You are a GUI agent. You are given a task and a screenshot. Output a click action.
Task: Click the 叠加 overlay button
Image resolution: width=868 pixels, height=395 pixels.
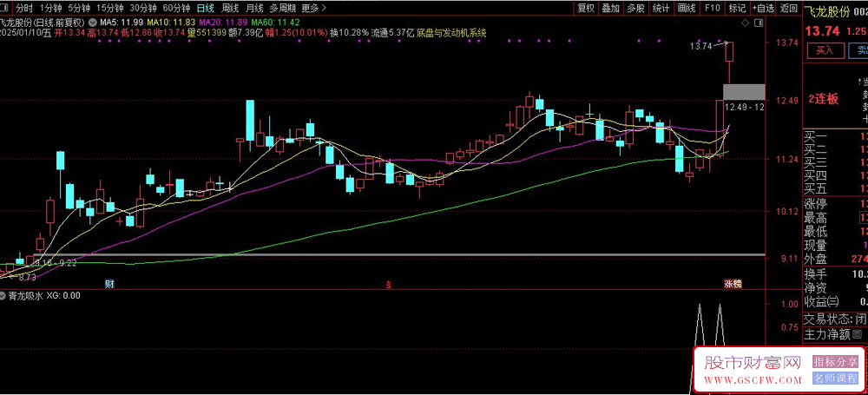[x=610, y=8]
